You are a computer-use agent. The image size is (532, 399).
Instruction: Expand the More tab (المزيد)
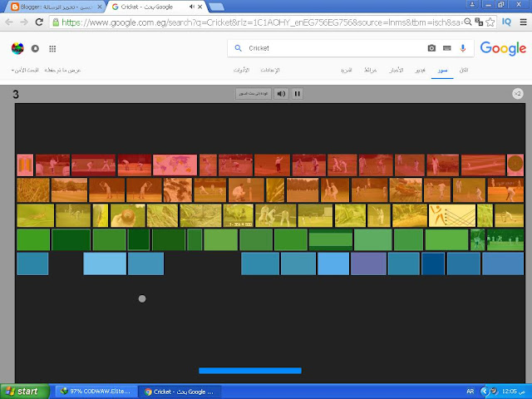point(347,70)
